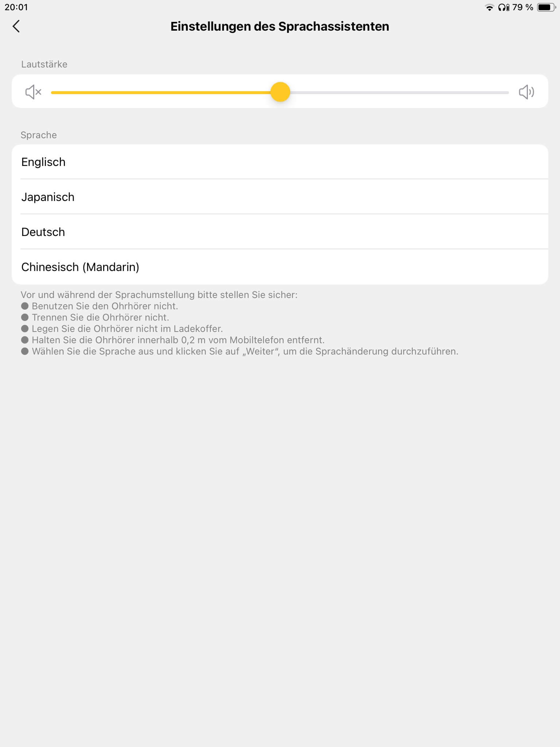Image resolution: width=560 pixels, height=747 pixels.
Task: Choose Chinesisch (Mandarin) language option
Action: (x=280, y=267)
